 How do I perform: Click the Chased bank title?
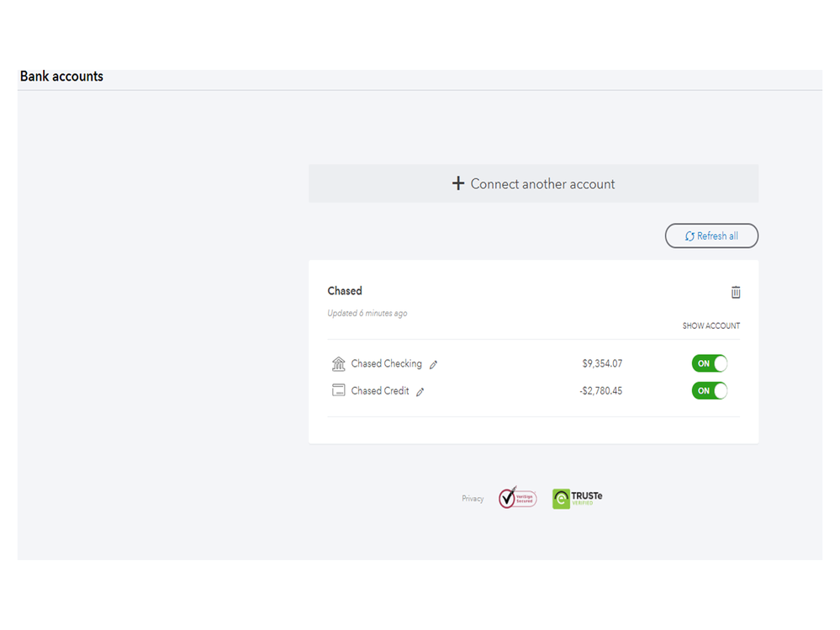(x=345, y=291)
